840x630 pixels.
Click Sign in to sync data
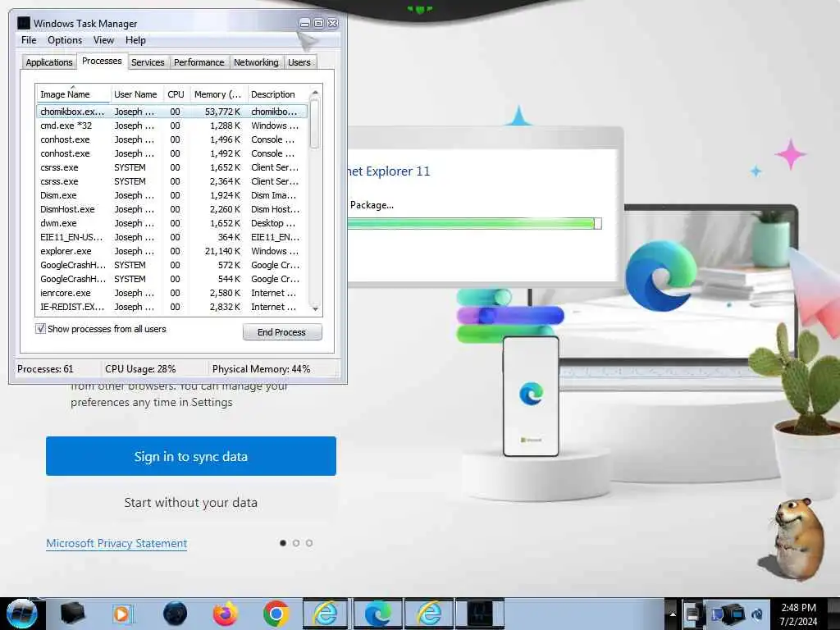(x=190, y=456)
